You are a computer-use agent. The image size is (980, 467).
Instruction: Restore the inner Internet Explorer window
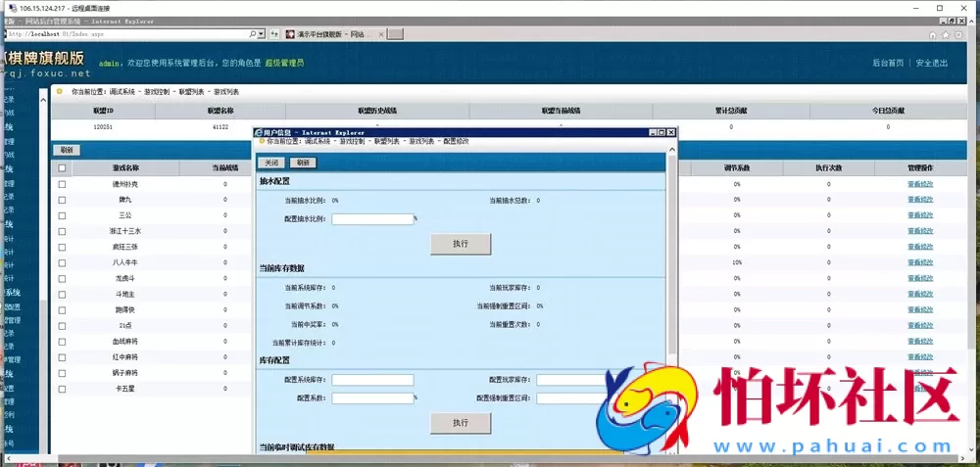(953, 22)
